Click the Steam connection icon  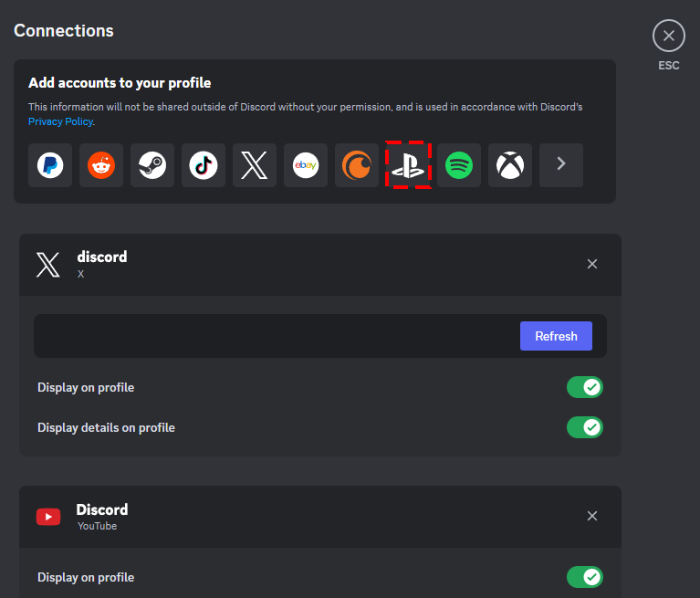pos(152,165)
